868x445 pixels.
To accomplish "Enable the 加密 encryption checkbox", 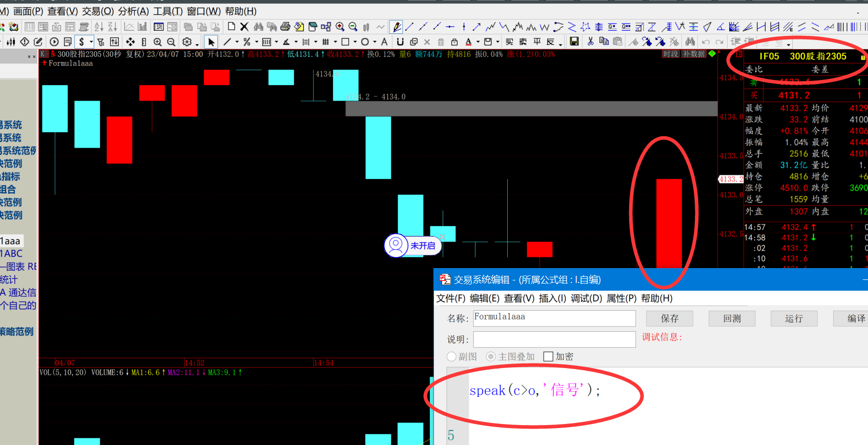I will [x=548, y=356].
